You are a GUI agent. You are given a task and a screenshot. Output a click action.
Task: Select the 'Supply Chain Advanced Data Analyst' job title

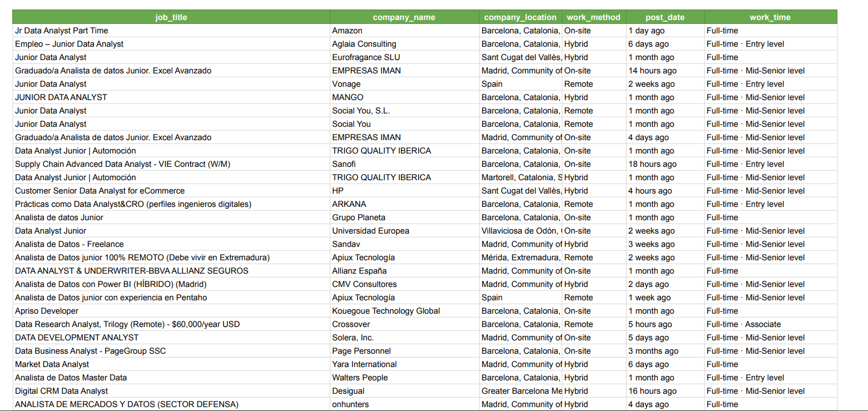[171, 164]
